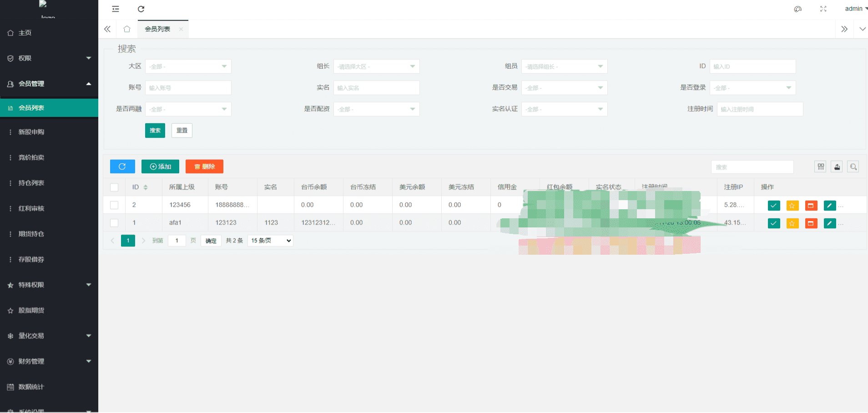Open the 15 条/页 page size dropdown
This screenshot has height=413, width=868.
271,241
